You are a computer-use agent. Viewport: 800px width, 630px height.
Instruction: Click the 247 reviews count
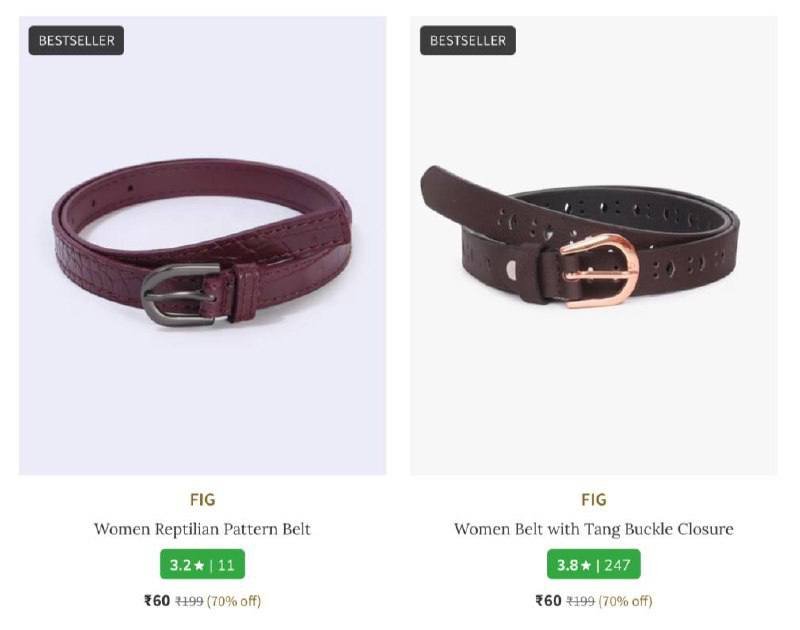pos(618,565)
